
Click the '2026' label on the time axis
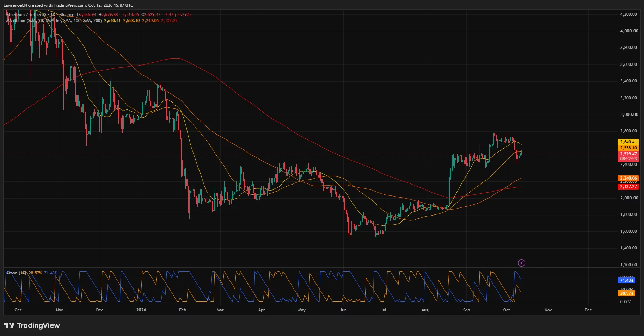[141, 310]
